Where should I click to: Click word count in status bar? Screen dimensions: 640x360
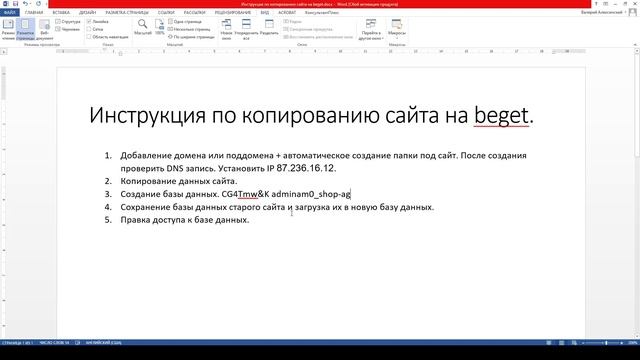pos(54,343)
